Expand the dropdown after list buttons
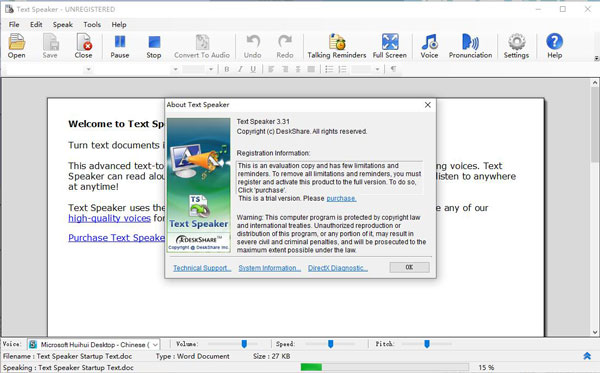 click(x=377, y=70)
